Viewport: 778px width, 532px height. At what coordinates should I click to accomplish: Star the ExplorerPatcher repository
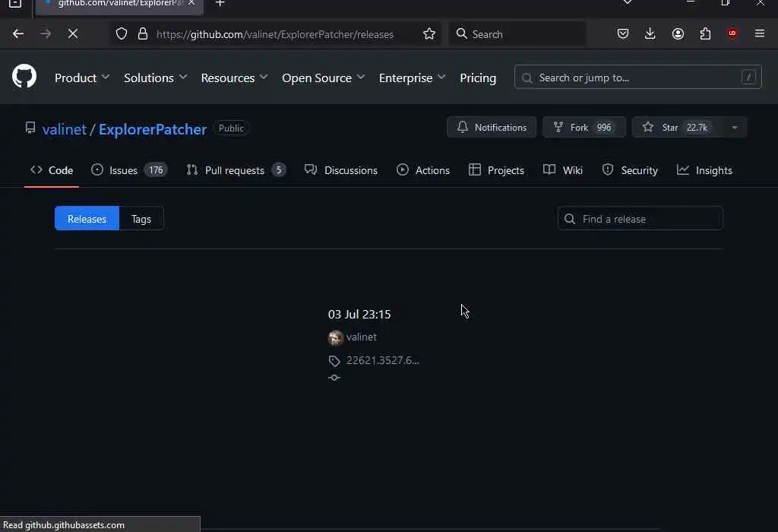click(x=678, y=128)
